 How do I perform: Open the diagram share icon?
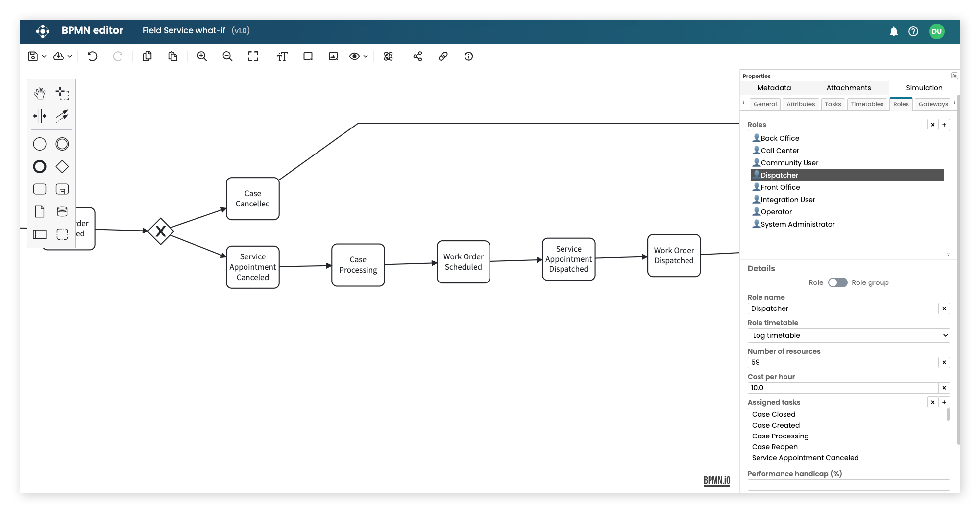[417, 56]
